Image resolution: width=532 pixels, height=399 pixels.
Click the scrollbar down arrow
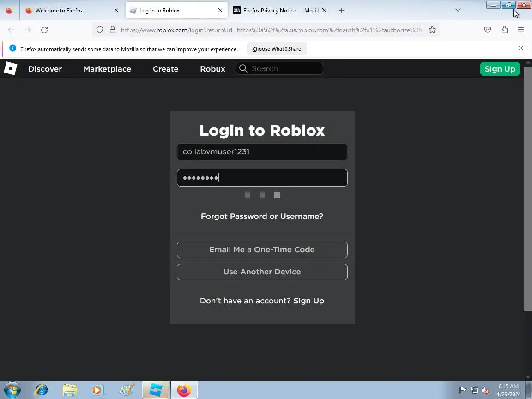point(528,377)
